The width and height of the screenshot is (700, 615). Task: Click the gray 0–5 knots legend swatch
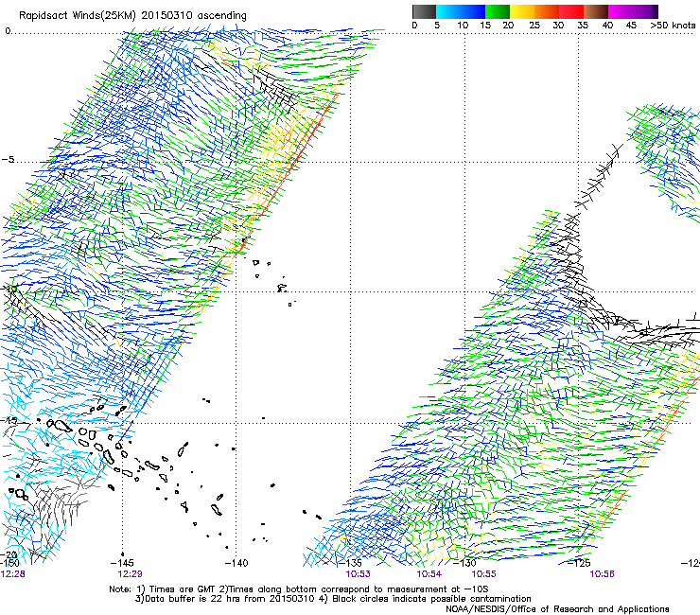[424, 11]
